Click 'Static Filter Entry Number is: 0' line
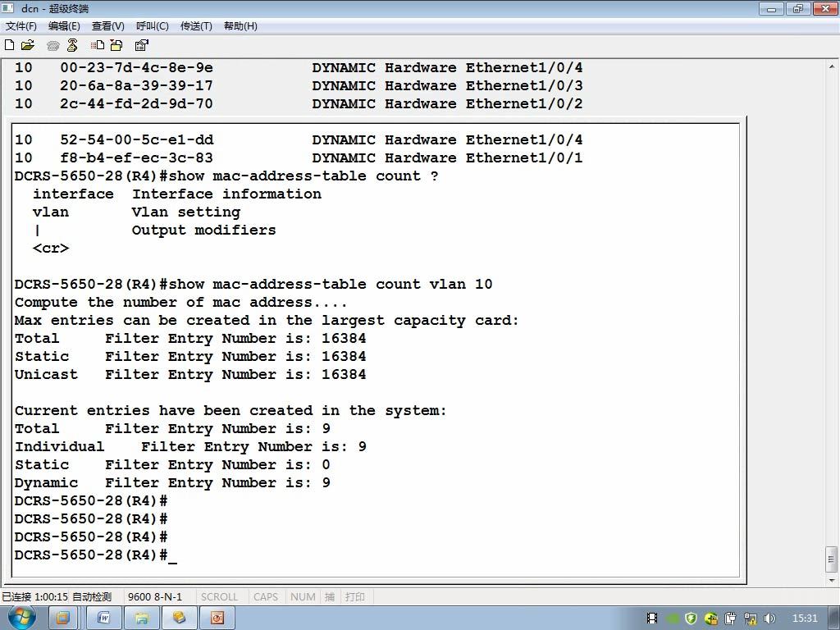Screen dimensions: 840x630 coord(172,465)
